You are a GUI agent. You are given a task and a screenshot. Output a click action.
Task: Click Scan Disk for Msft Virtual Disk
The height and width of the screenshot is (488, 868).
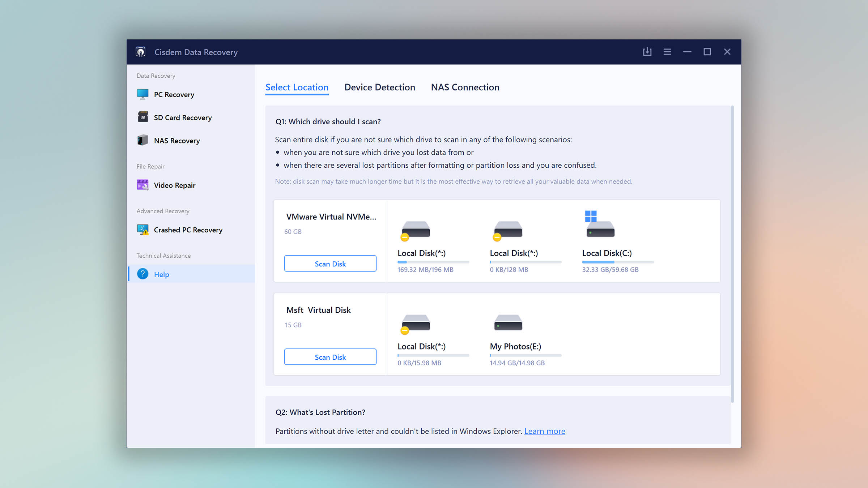click(330, 357)
